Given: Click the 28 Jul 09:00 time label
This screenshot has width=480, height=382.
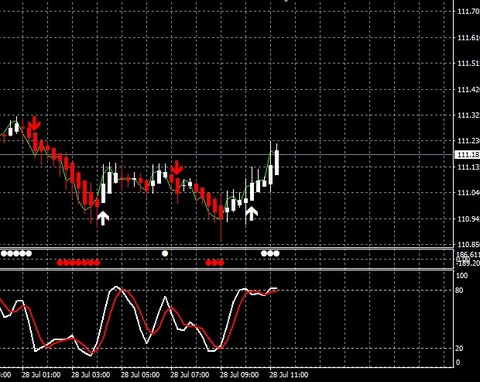Looking at the screenshot, I should point(239,375).
